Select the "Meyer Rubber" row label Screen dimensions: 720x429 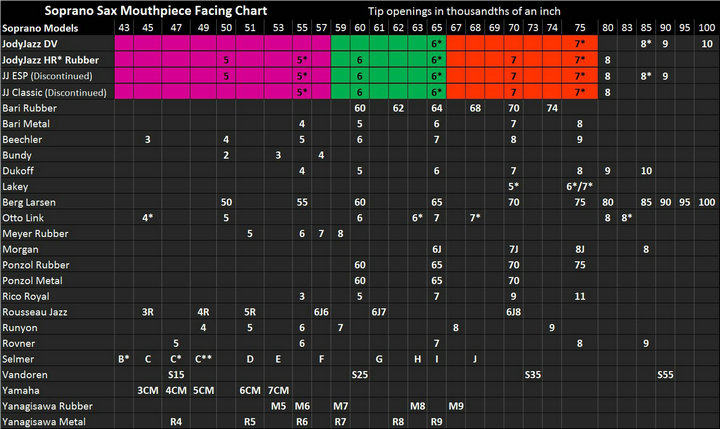35,234
